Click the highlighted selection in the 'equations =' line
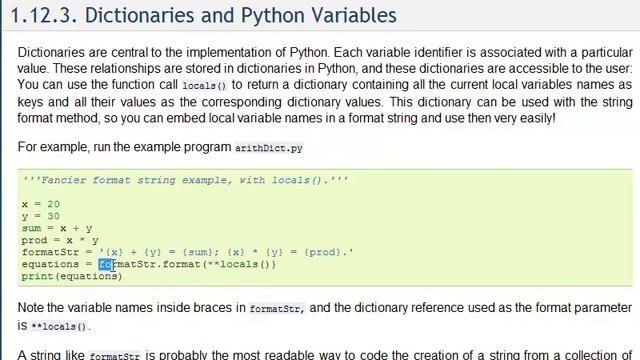This screenshot has height=360, width=640. [105, 264]
